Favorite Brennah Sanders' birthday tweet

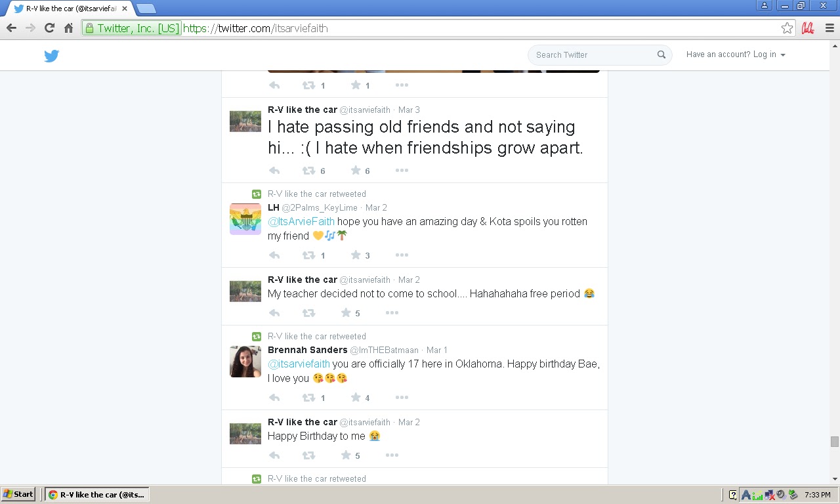point(356,398)
